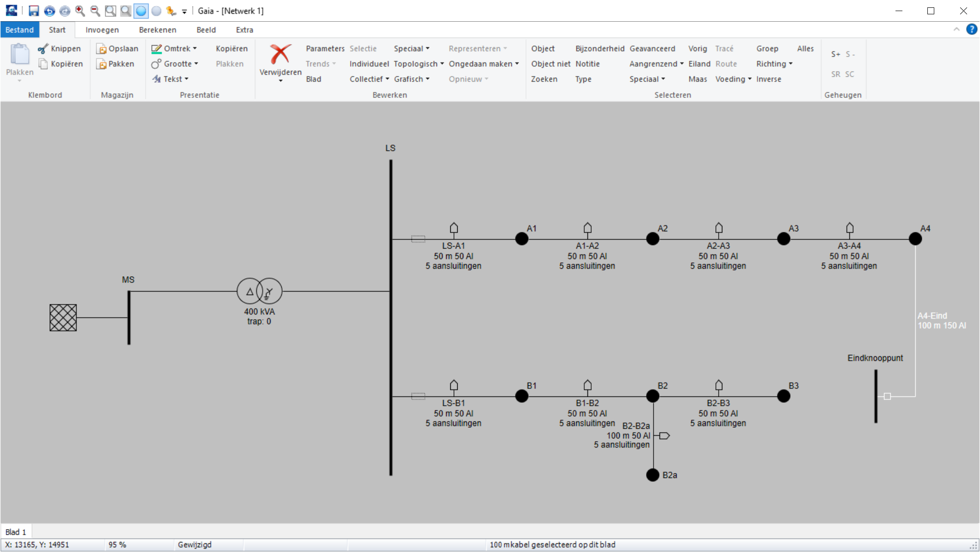Switch to the Berekenen ribbon tab
Image resolution: width=980 pixels, height=552 pixels.
click(x=157, y=30)
